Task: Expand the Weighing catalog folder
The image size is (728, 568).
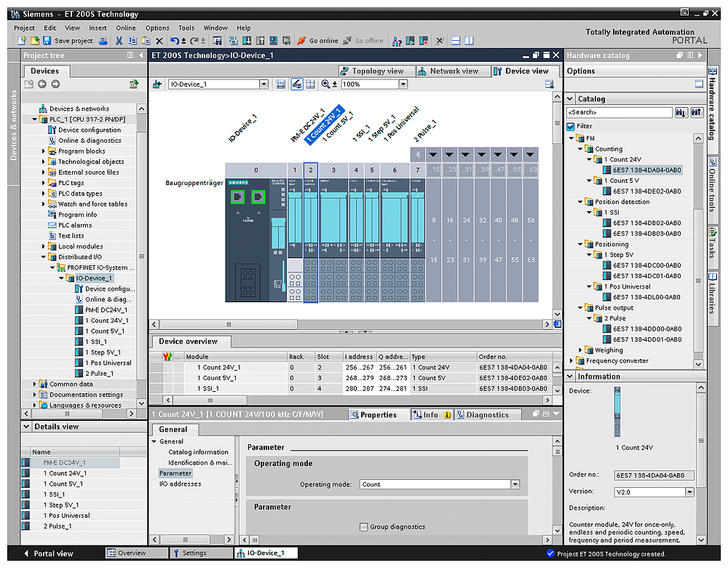Action: [x=580, y=350]
